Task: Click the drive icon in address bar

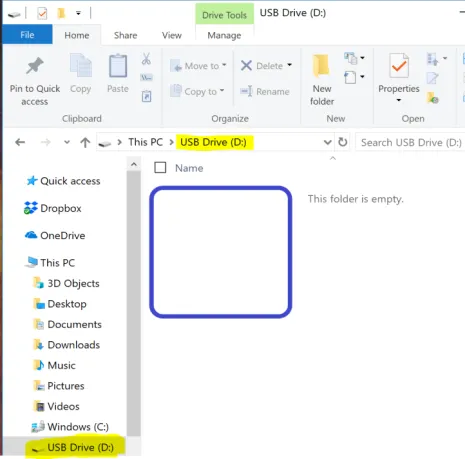Action: [x=105, y=143]
